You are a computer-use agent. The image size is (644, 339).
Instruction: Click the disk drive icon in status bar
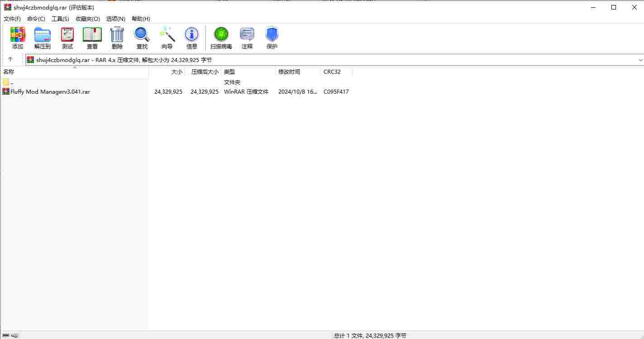(6, 335)
